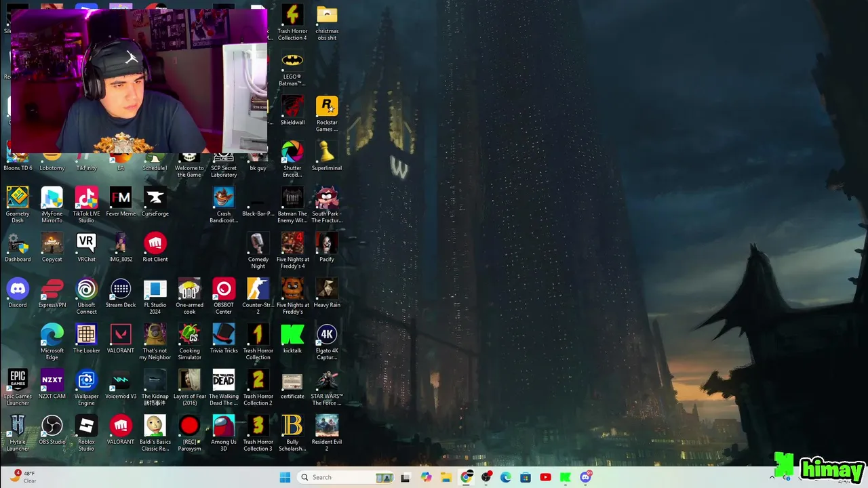The height and width of the screenshot is (488, 868).
Task: Open the Trivia Tricks desktop icon
Action: (224, 338)
